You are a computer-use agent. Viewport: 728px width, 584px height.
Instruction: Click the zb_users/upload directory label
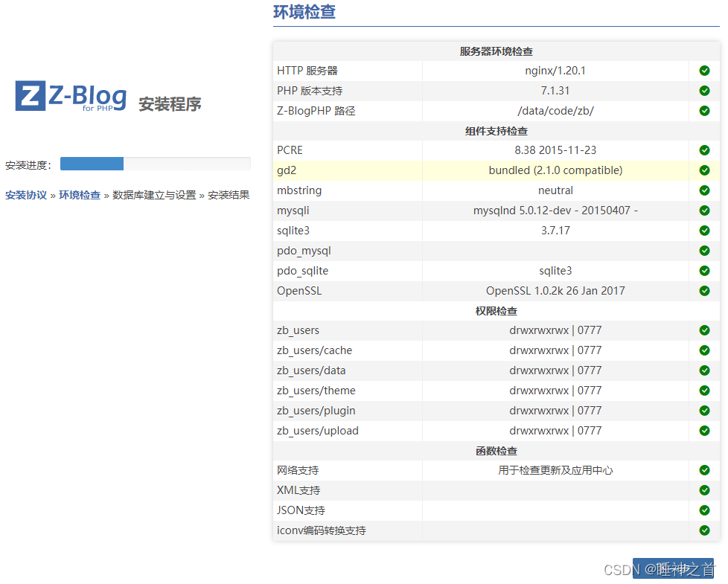click(318, 431)
